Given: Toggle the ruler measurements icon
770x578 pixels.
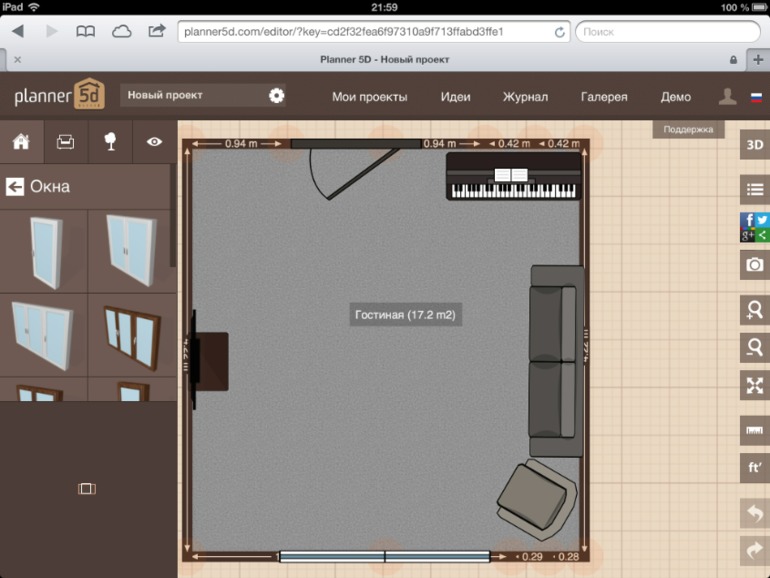Looking at the screenshot, I should (754, 431).
